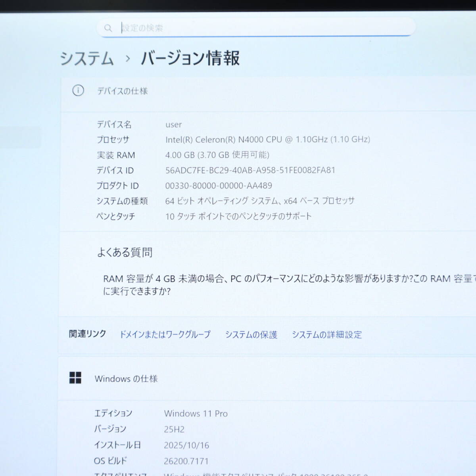Open システムの保護 link
The height and width of the screenshot is (476, 476).
point(251,335)
